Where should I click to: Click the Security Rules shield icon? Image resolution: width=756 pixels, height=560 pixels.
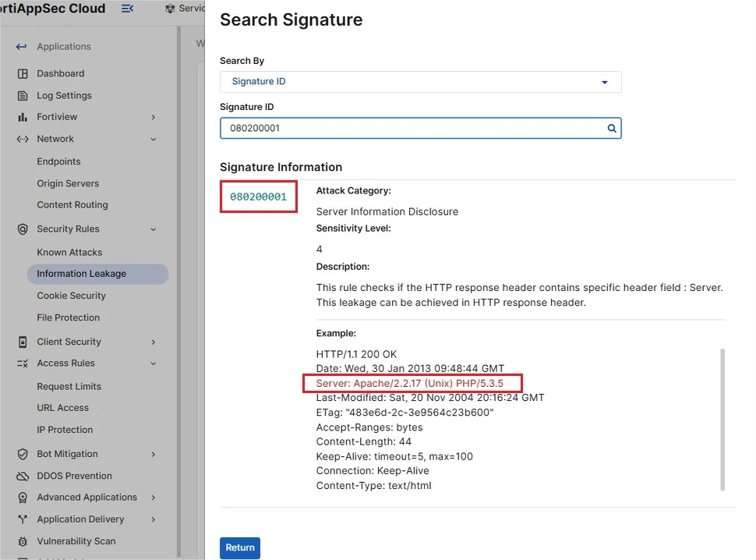[23, 229]
